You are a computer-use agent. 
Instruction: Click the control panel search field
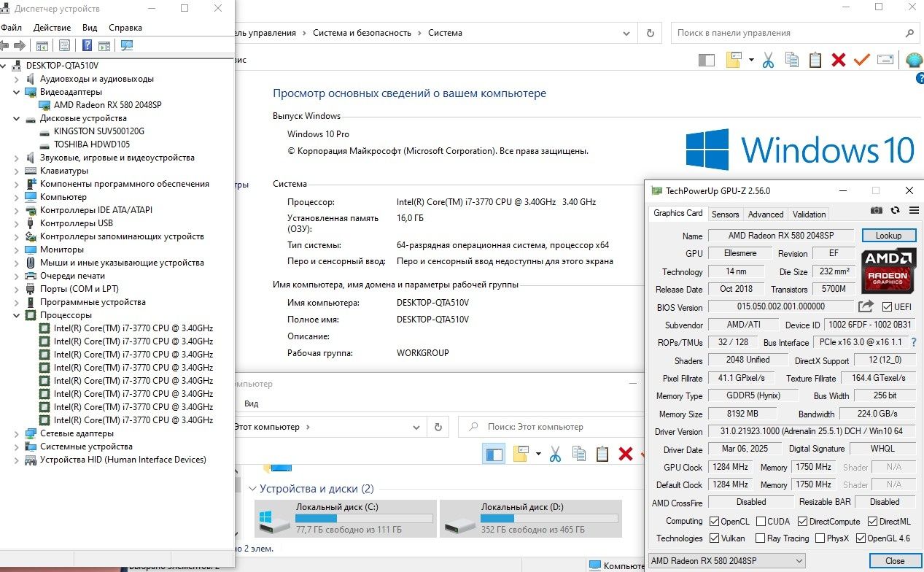click(788, 33)
